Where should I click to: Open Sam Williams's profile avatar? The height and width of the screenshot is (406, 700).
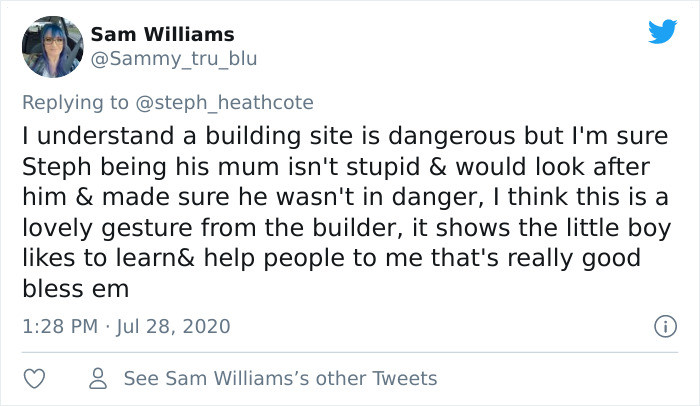(51, 47)
